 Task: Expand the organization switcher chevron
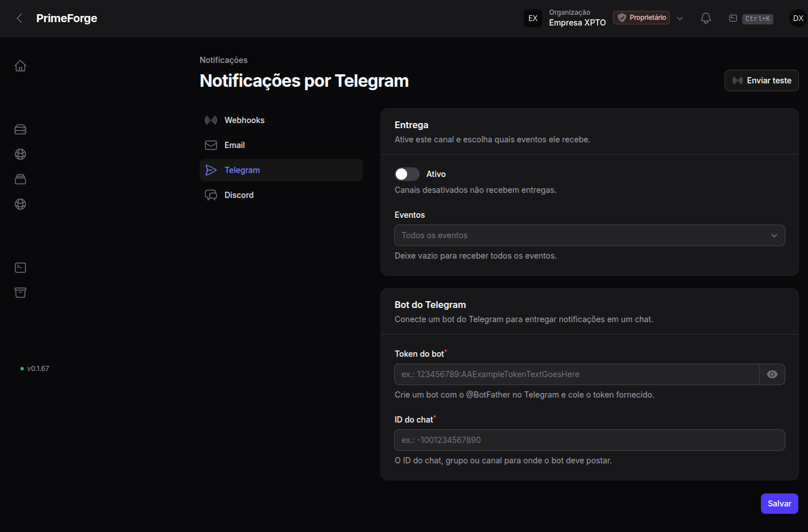click(x=680, y=18)
